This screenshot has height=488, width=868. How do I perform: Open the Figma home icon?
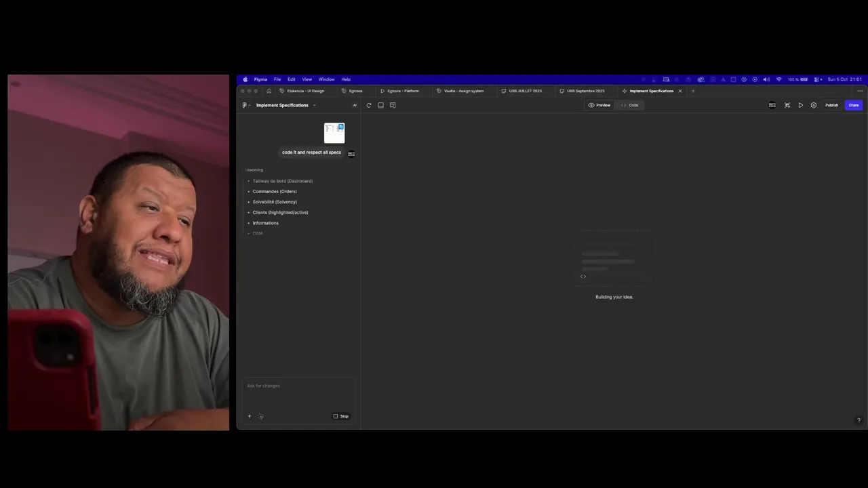click(x=269, y=91)
